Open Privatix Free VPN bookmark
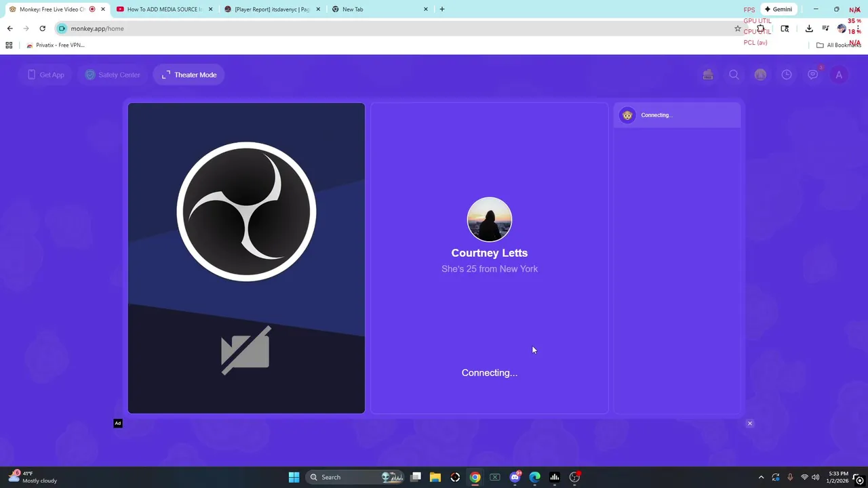Screen dimensions: 868x488 [x=56, y=45]
